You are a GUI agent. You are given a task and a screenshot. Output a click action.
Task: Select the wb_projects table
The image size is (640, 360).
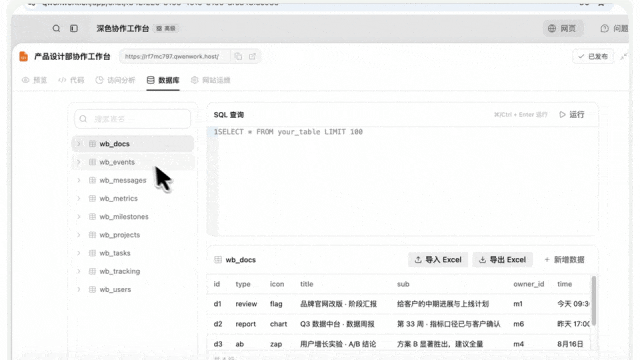pos(133,235)
